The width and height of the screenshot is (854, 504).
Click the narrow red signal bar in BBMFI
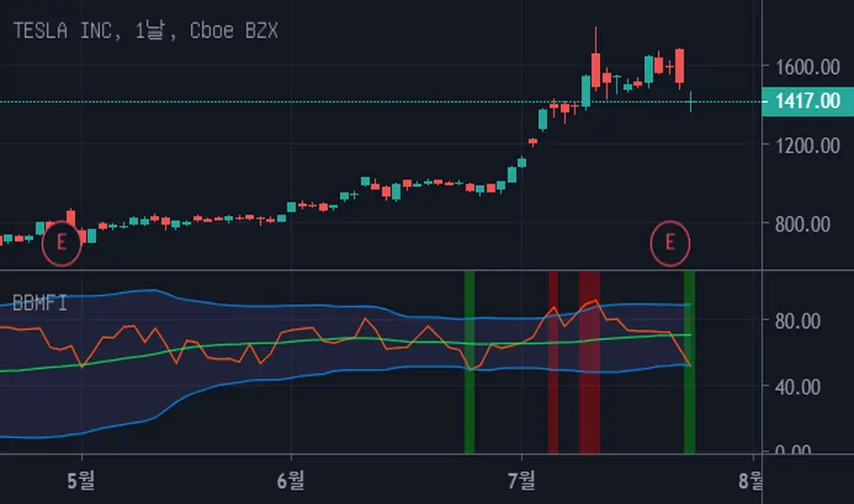coord(553,362)
